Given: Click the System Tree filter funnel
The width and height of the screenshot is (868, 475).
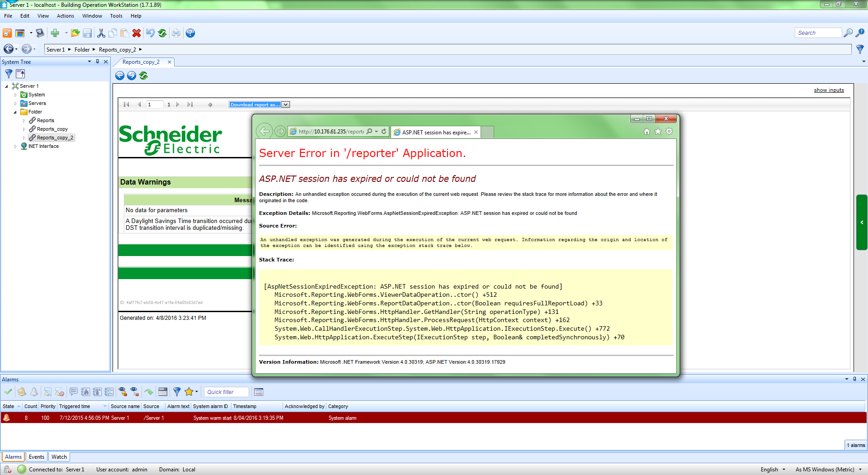Looking at the screenshot, I should tap(9, 74).
